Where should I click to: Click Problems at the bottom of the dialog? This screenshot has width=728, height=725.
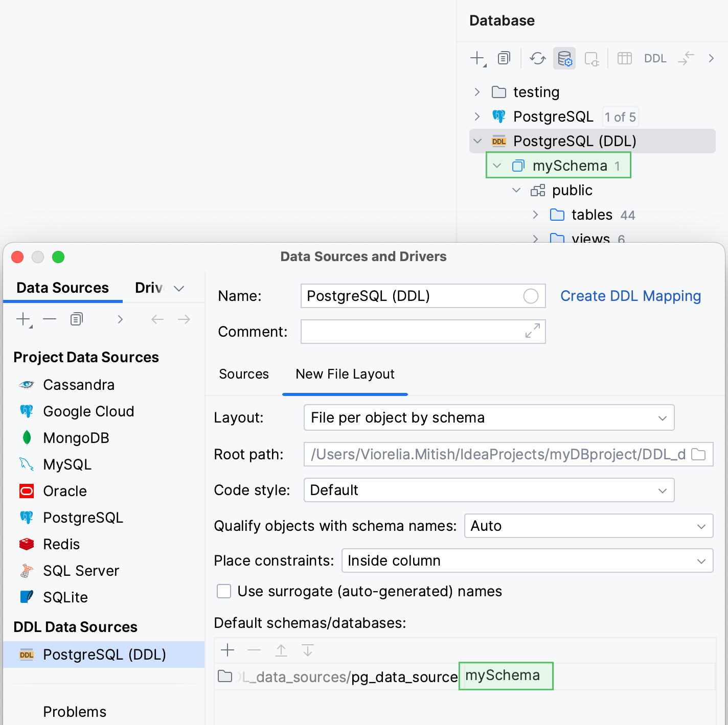(75, 711)
